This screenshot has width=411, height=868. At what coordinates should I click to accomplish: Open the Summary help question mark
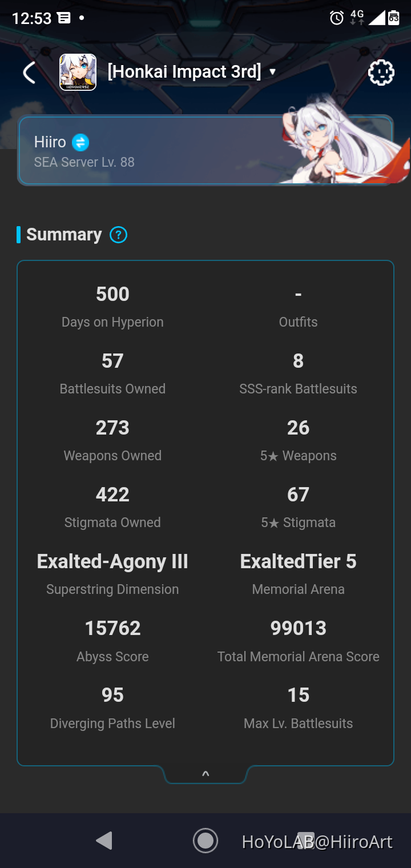coord(118,235)
